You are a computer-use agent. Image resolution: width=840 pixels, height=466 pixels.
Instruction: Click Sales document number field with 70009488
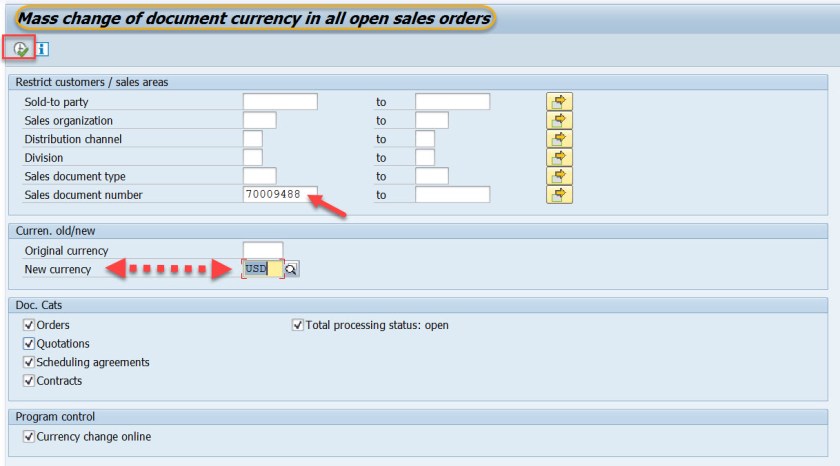280,194
